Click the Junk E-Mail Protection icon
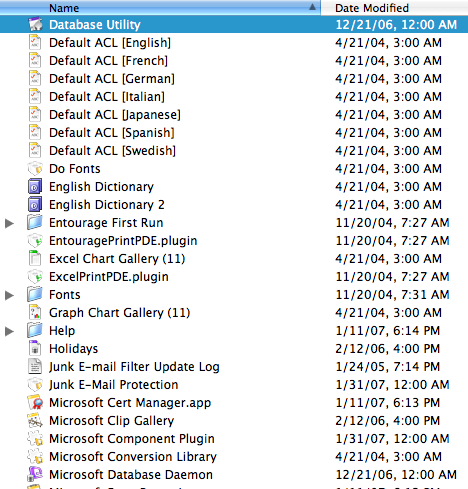This screenshot has height=489, width=468. point(35,385)
